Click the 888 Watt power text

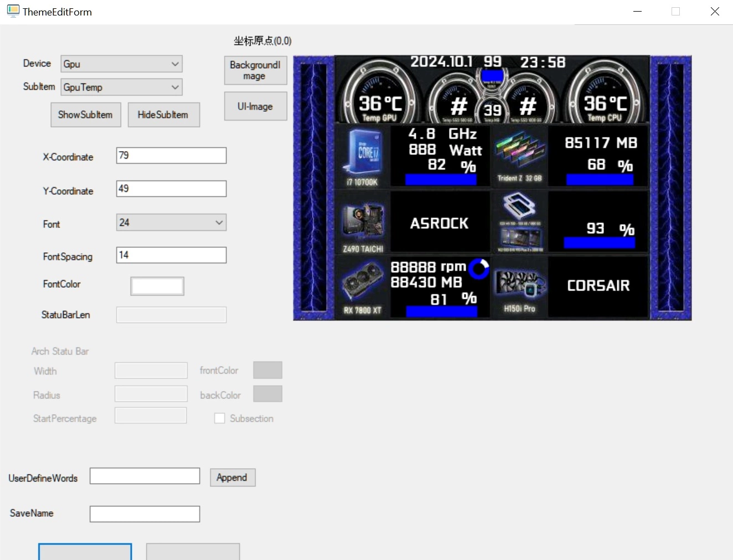pos(445,150)
